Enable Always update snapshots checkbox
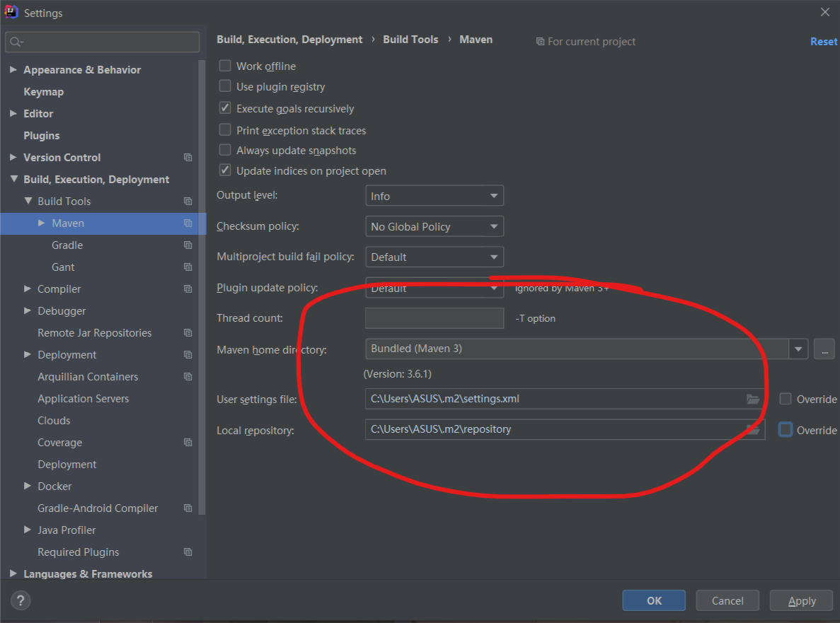Viewport: 840px width, 623px height. click(x=225, y=150)
